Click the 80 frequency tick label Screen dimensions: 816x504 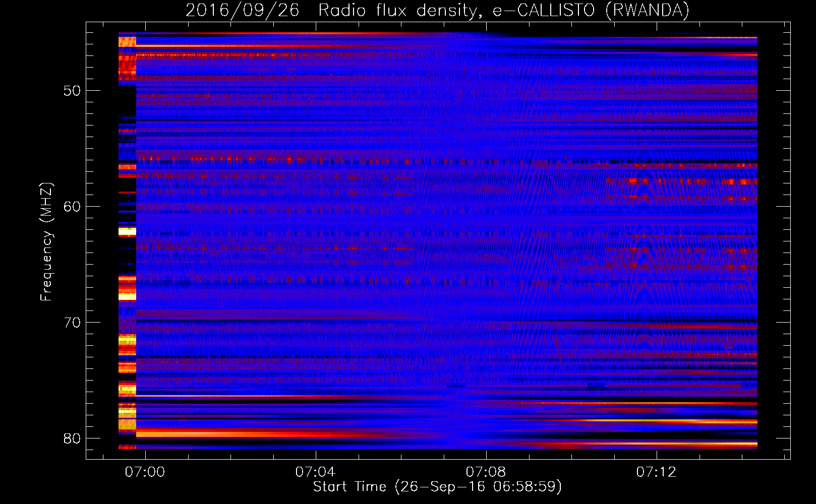click(x=72, y=438)
